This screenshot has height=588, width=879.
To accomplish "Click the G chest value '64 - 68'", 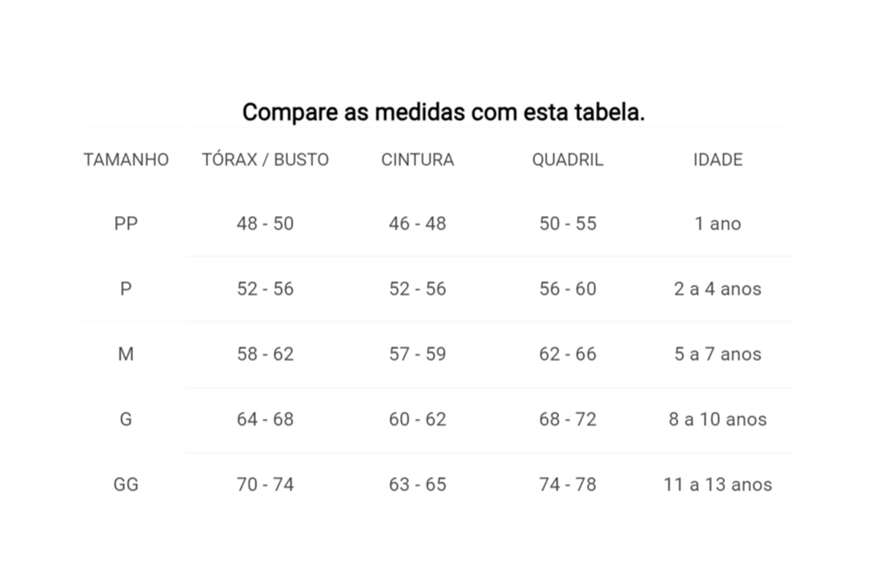I will [x=265, y=419].
